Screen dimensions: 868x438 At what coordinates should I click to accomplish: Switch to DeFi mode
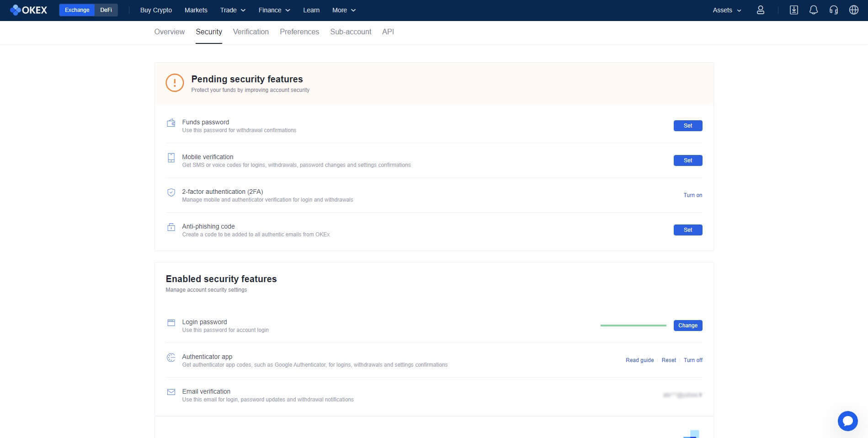(x=106, y=10)
